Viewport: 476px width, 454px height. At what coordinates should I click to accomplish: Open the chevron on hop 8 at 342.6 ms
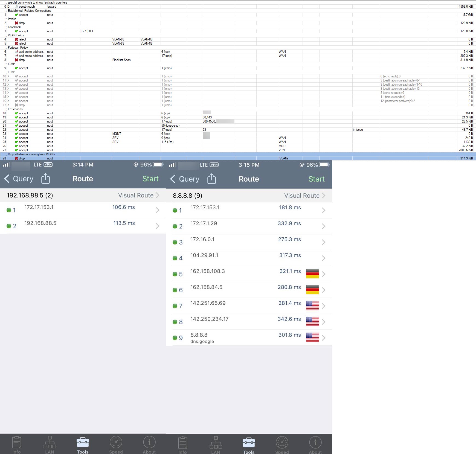click(x=324, y=322)
